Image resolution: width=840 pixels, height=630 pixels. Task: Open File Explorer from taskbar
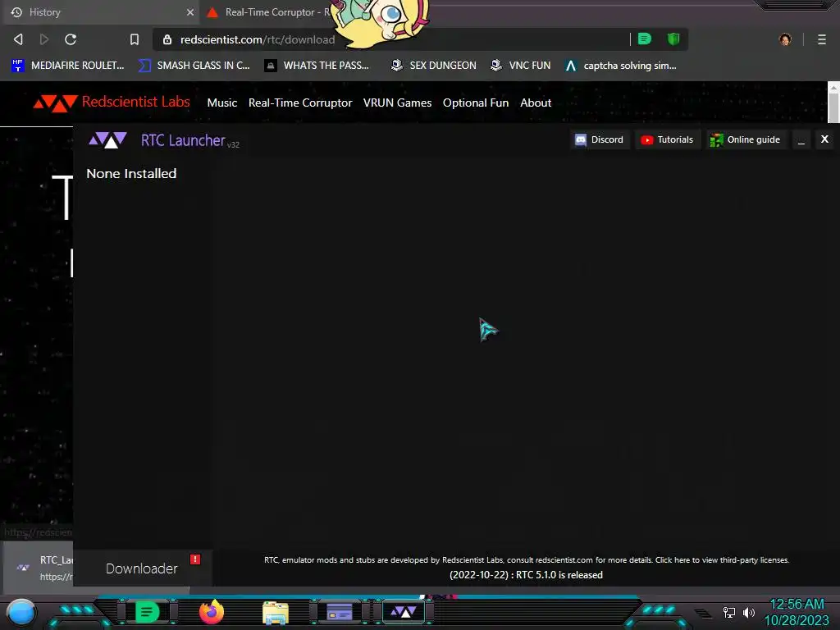pyautogui.click(x=276, y=612)
